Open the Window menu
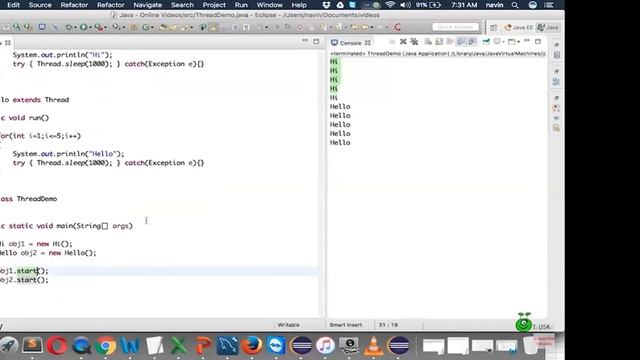Image resolution: width=640 pixels, height=360 pixels. coord(269,5)
